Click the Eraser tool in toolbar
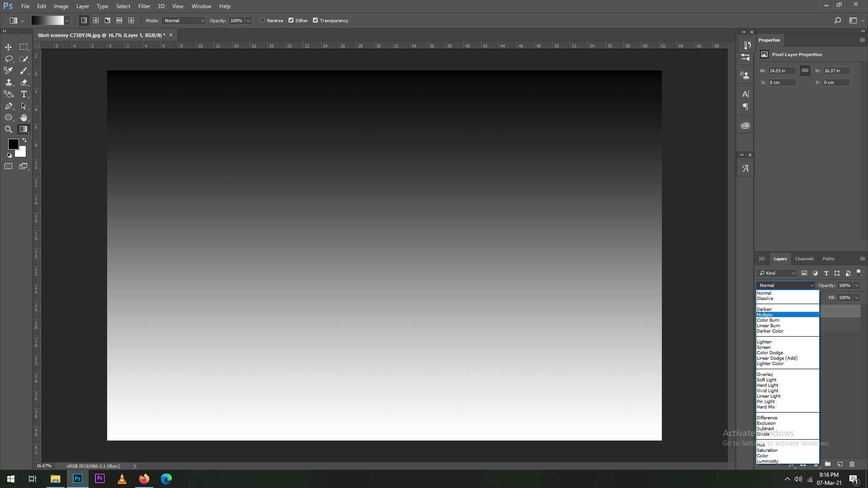The width and height of the screenshot is (868, 488). pos(24,82)
